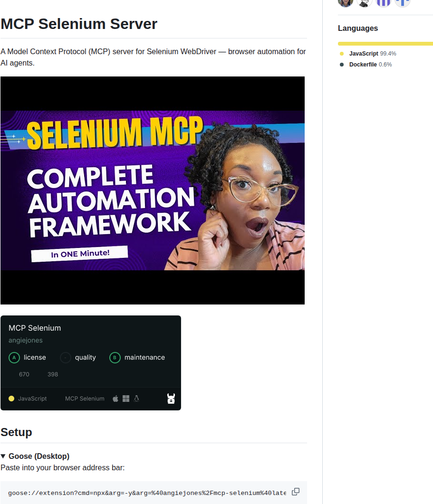
Task: Click the Windows platform icon in badge
Action: coord(126,399)
